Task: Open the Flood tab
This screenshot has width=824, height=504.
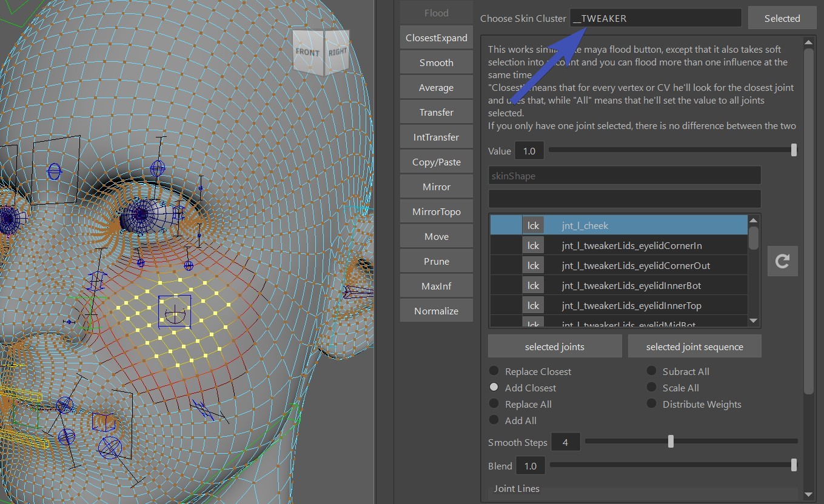Action: pyautogui.click(x=436, y=13)
